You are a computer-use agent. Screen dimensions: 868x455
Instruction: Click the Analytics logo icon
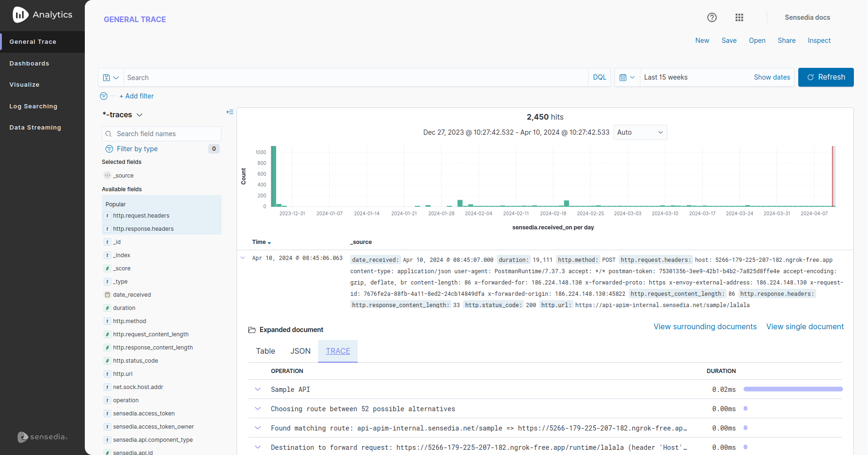20,15
